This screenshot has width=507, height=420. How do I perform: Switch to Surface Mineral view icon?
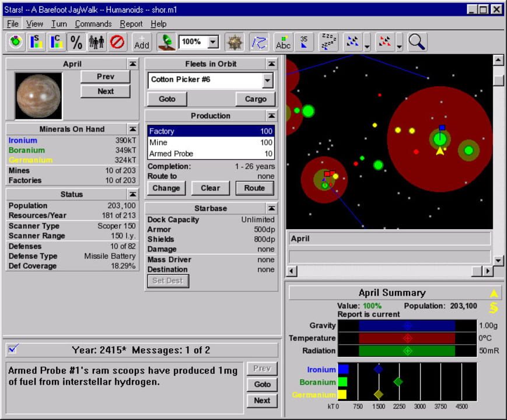click(x=36, y=41)
